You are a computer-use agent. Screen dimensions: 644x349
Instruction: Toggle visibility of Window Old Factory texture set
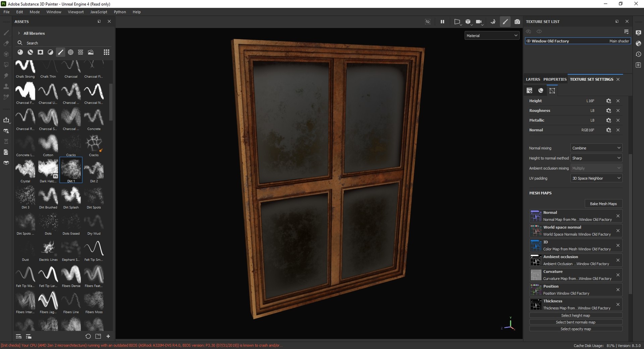pos(529,41)
